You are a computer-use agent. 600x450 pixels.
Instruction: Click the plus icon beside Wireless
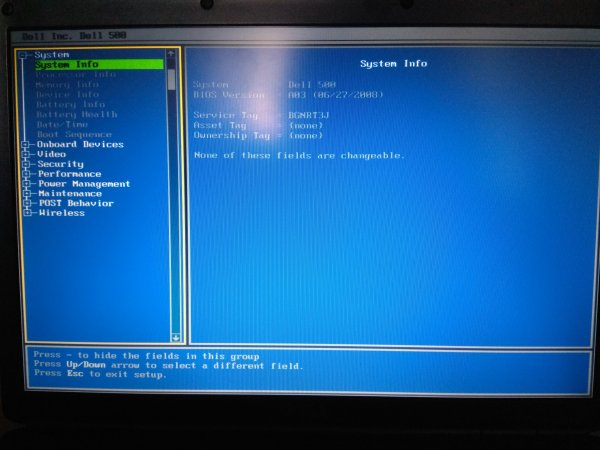[x=26, y=213]
